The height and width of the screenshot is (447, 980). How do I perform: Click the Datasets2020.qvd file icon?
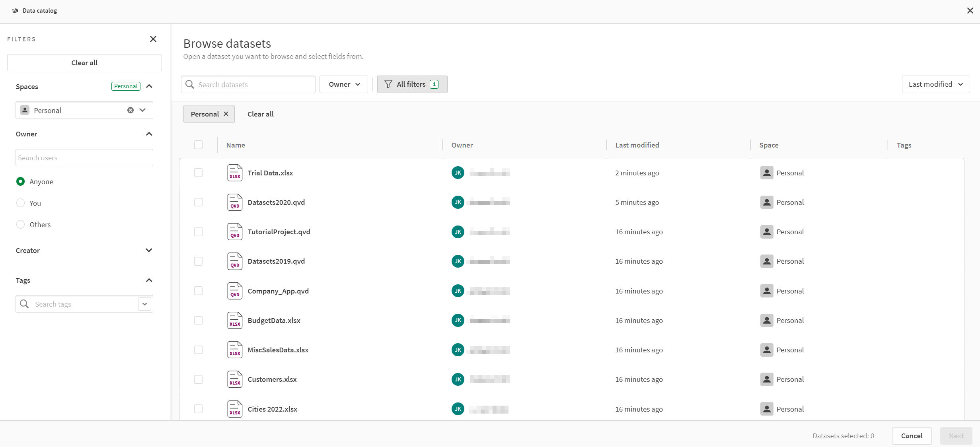tap(235, 201)
